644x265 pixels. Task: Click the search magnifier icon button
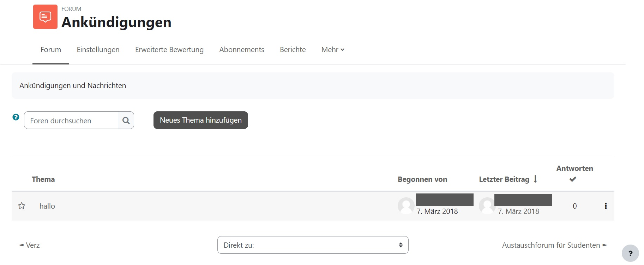[x=126, y=121]
